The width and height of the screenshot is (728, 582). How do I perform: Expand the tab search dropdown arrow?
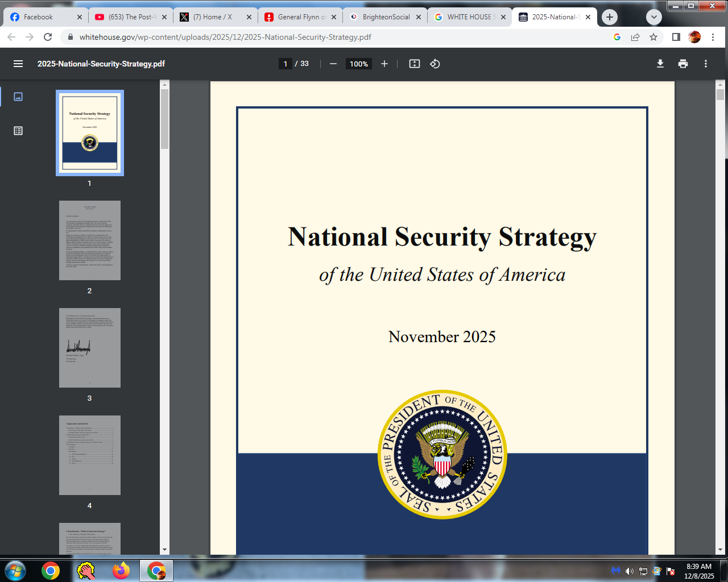tap(654, 17)
